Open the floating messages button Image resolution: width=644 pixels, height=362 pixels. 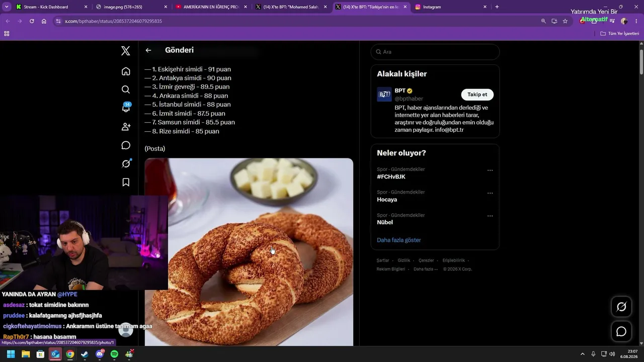621,332
